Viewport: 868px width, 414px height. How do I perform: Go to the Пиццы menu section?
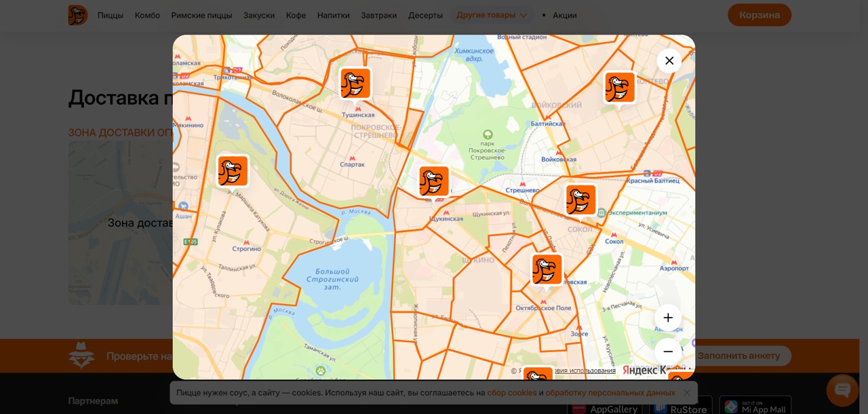click(x=111, y=15)
